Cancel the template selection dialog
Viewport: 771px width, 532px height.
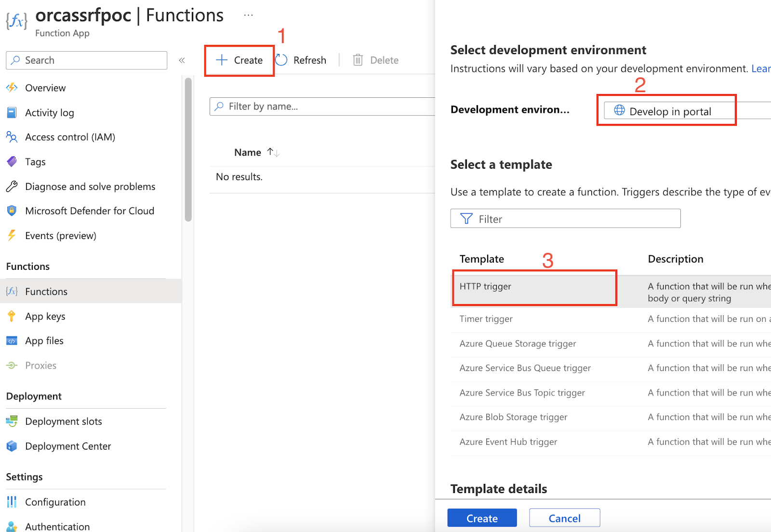click(x=564, y=518)
